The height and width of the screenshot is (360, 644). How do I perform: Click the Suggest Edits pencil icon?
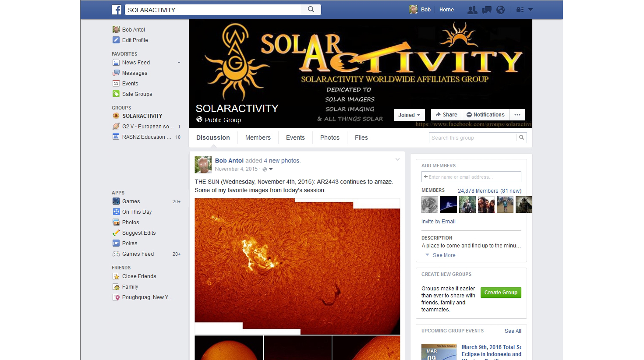116,233
